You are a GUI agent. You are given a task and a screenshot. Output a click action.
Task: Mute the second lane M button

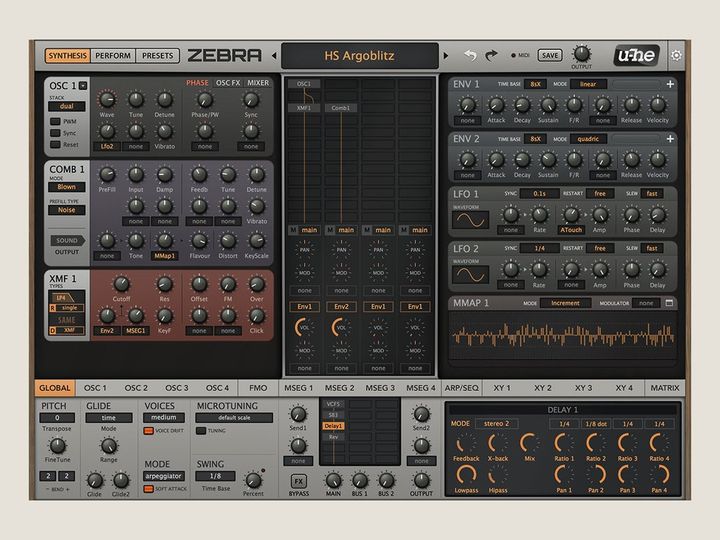(330, 230)
